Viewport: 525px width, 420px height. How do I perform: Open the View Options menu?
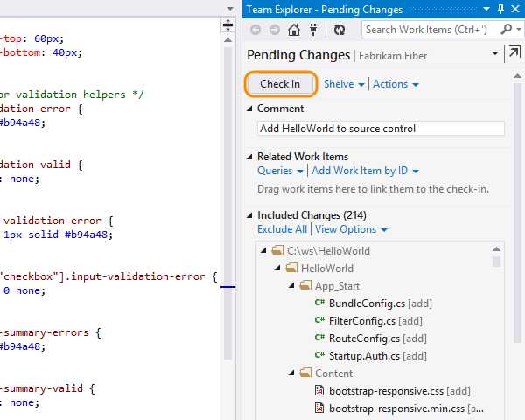pos(351,229)
